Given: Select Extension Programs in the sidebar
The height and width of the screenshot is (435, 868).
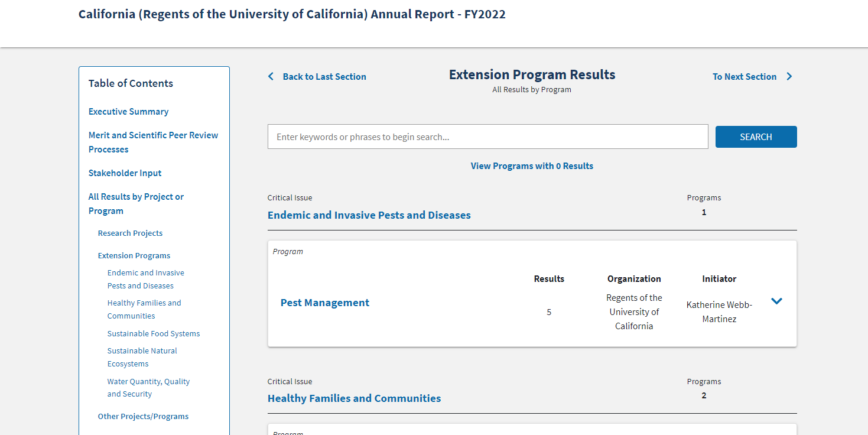Looking at the screenshot, I should [134, 256].
